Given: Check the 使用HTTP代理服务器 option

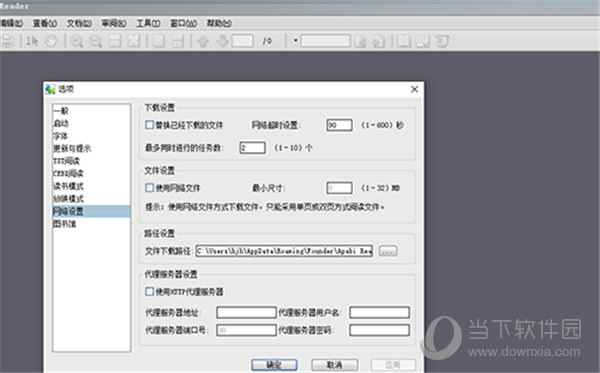Looking at the screenshot, I should pyautogui.click(x=150, y=292).
